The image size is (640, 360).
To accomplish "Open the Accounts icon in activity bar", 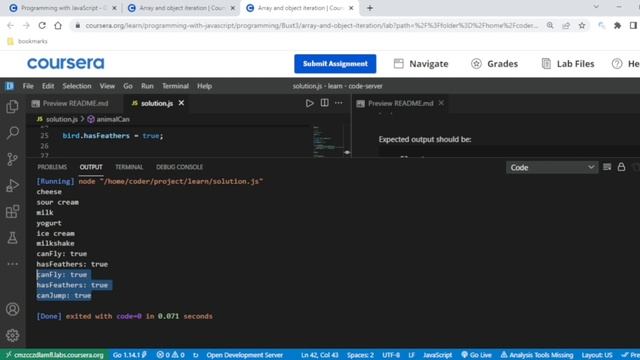I will pos(12,309).
